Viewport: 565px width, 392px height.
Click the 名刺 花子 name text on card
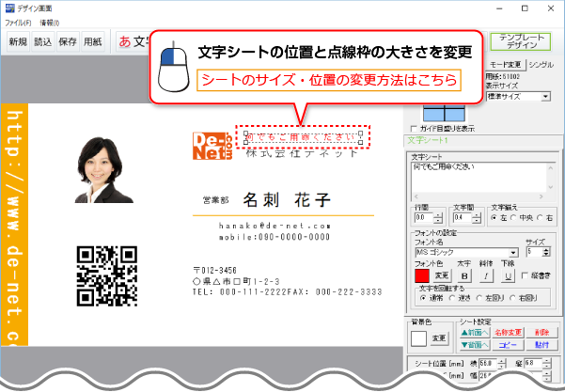[287, 199]
